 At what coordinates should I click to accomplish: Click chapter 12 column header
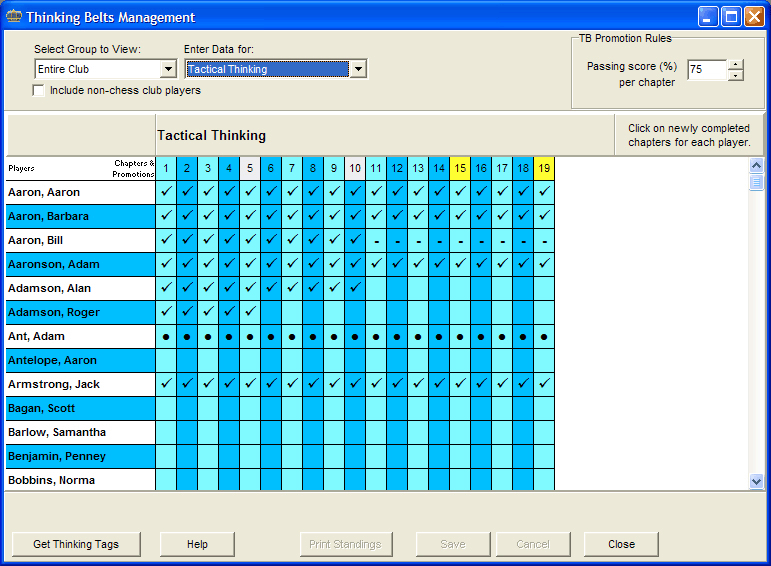click(397, 169)
